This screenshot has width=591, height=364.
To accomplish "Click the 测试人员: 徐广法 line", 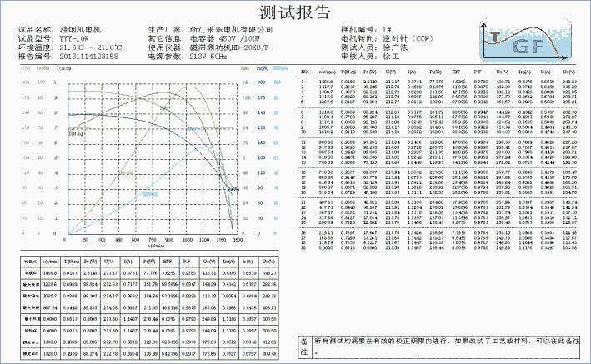I will 374,47.
